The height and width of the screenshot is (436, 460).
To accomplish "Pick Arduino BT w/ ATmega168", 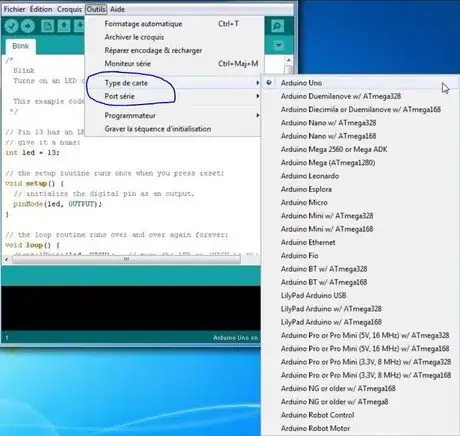I will pyautogui.click(x=360, y=282).
